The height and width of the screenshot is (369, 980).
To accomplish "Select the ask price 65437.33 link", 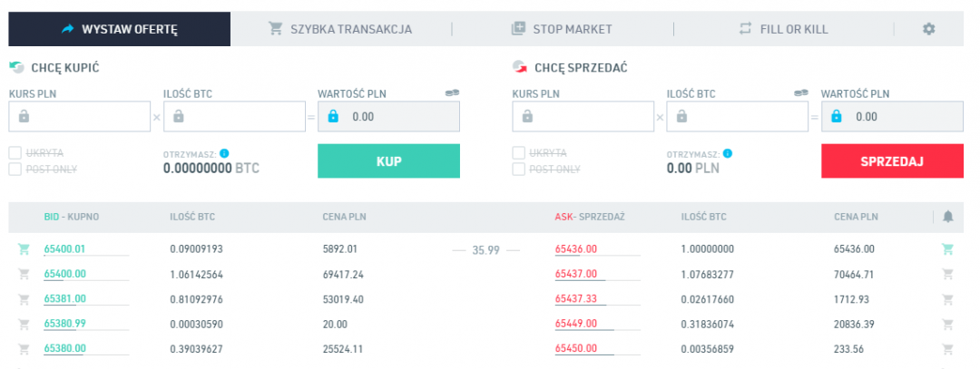I will (x=576, y=298).
